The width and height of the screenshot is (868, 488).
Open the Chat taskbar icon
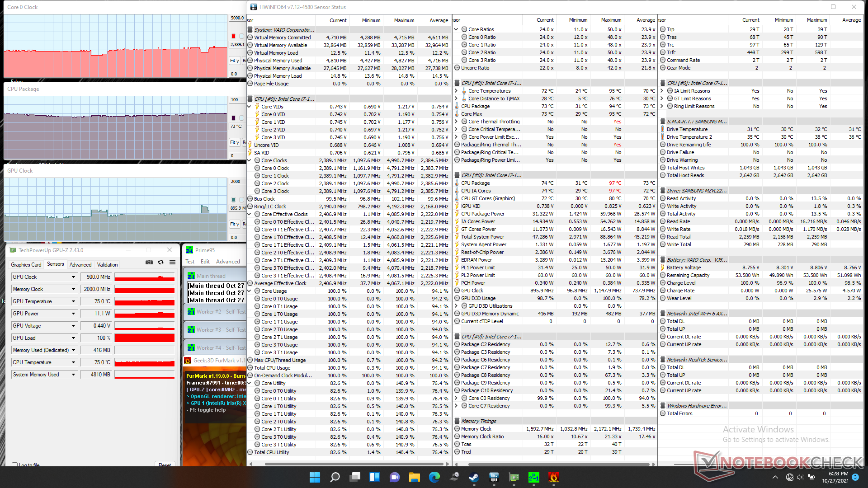point(395,477)
